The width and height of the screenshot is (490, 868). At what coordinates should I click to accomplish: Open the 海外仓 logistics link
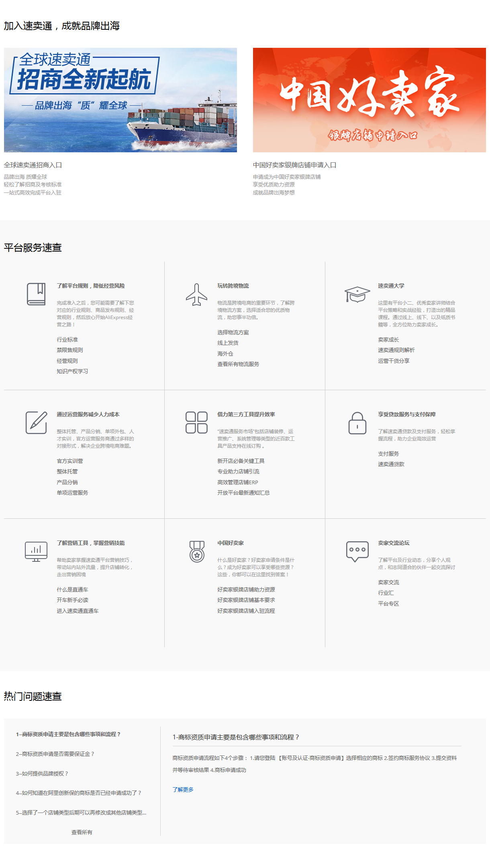[x=225, y=354]
